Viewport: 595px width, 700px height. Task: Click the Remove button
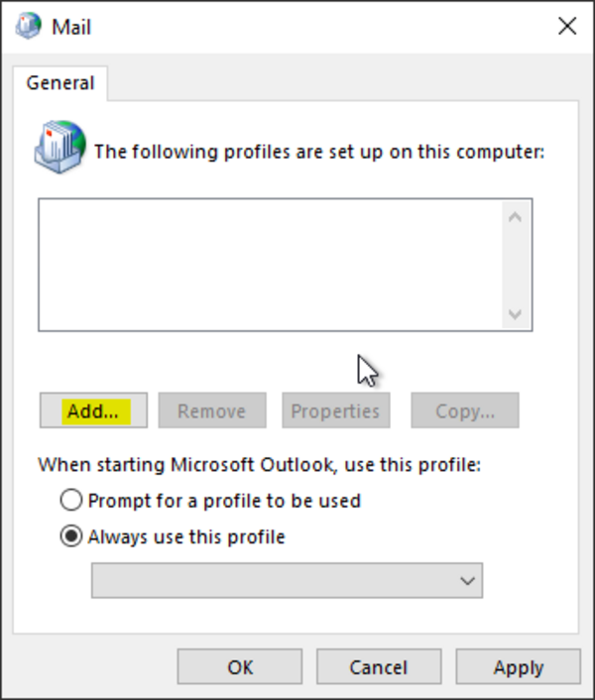tap(212, 410)
